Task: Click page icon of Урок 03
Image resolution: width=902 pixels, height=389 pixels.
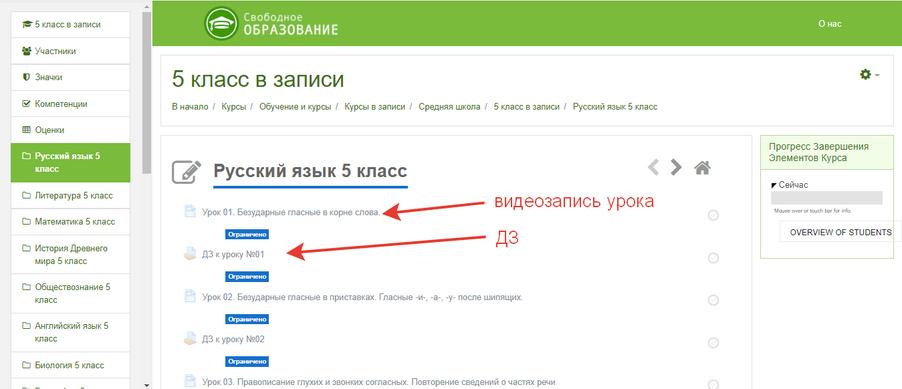Action: 190,381
